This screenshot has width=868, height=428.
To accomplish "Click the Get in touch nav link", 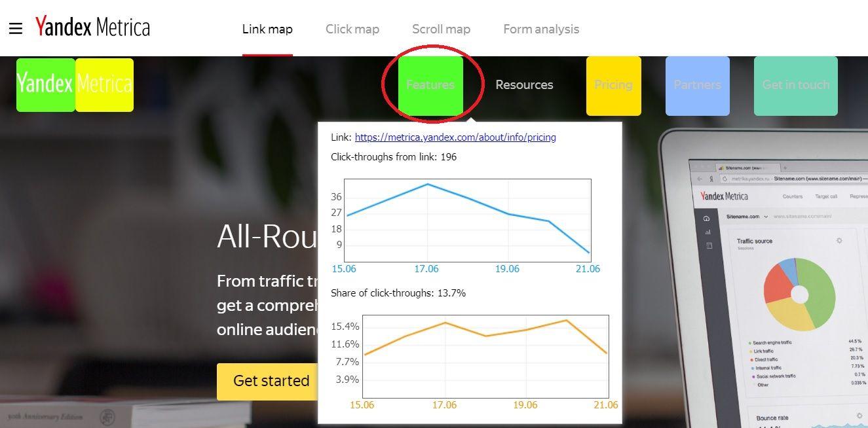I will point(796,85).
